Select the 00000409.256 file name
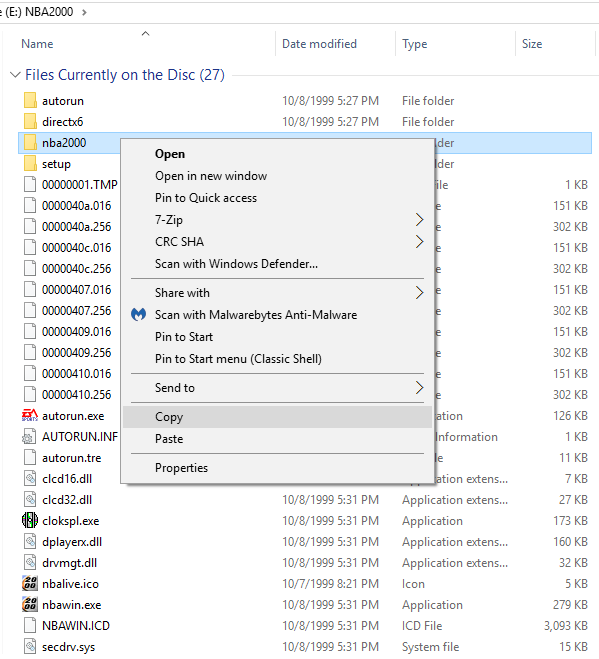The width and height of the screenshot is (599, 659). click(77, 353)
